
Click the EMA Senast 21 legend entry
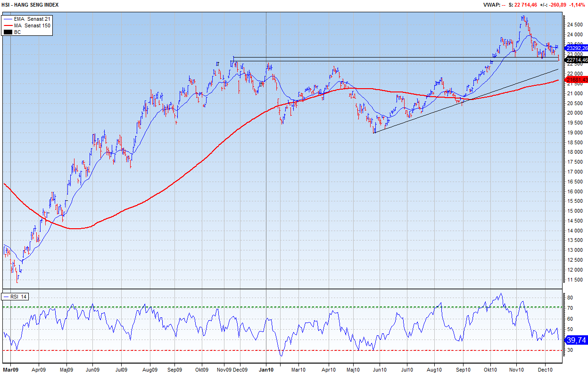tap(32, 18)
